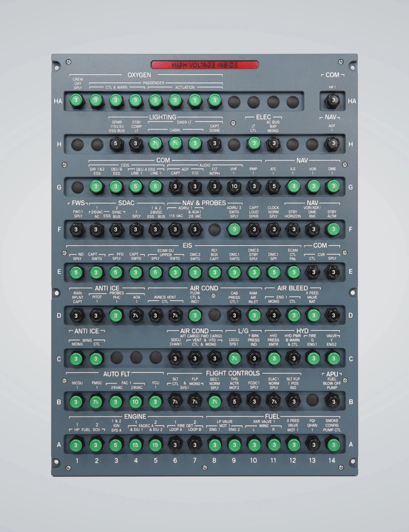409x532 pixels.
Task: Toggle the STBY ALTM breaker
Action: tap(333, 229)
